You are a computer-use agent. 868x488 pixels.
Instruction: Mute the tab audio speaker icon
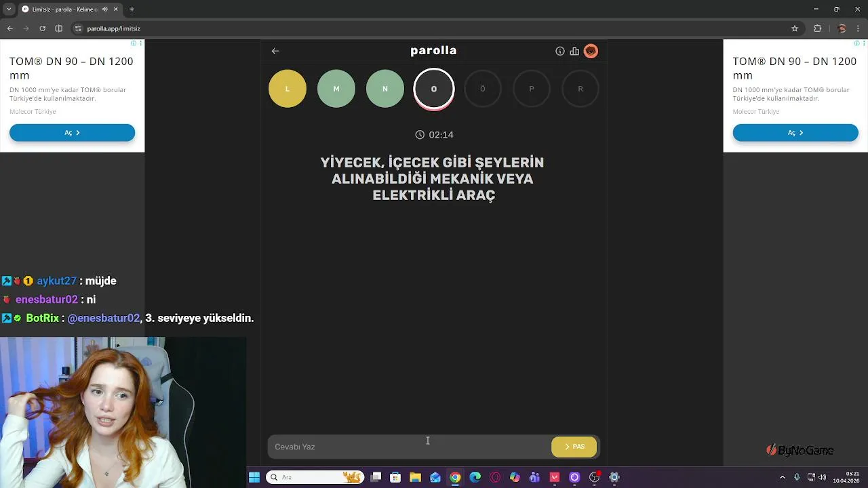(x=104, y=9)
